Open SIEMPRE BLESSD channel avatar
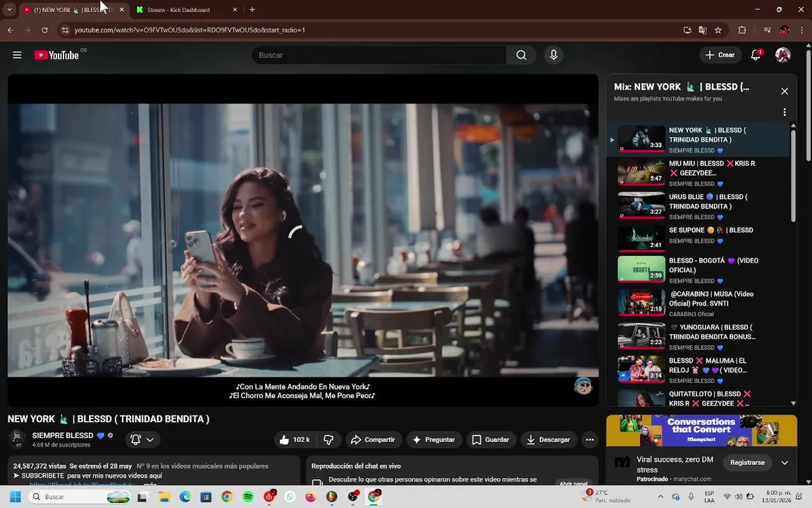This screenshot has width=812, height=508. click(x=17, y=439)
